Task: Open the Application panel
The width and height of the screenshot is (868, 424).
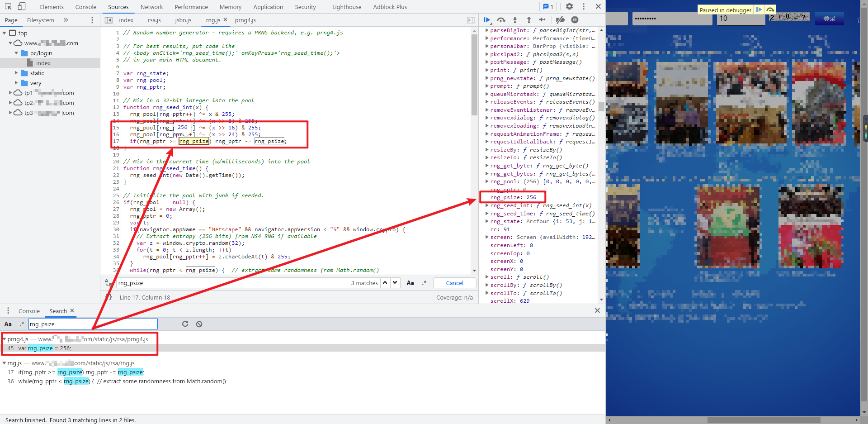Action: 268,7
